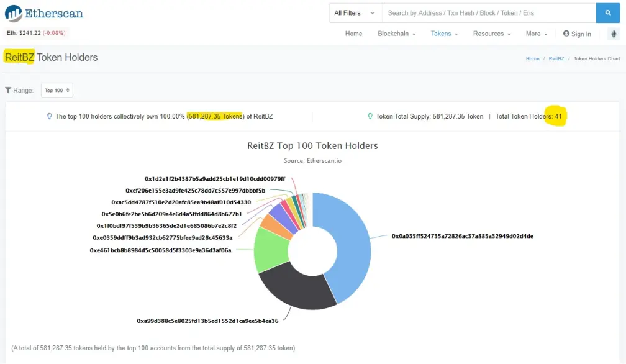Click lightbulb icon beside Token Total Supply
This screenshot has width=626, height=364.
[370, 116]
